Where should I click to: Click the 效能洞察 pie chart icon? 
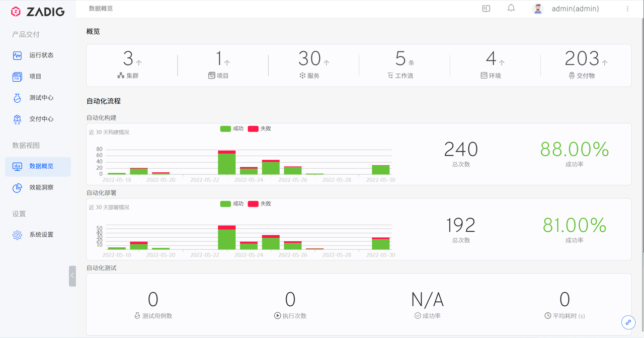(x=17, y=188)
